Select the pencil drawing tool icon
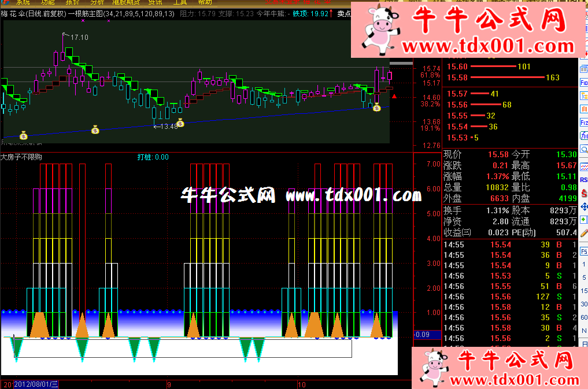The image size is (588, 389). tap(583, 234)
